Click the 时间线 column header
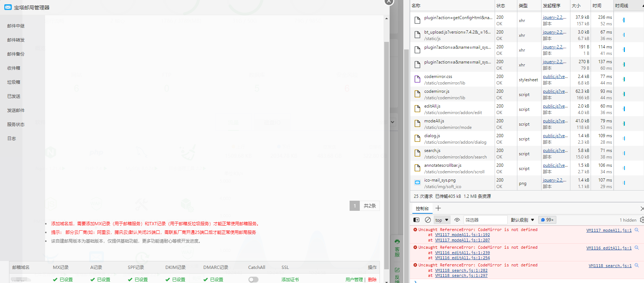The height and width of the screenshot is (283, 644). coord(629,5)
